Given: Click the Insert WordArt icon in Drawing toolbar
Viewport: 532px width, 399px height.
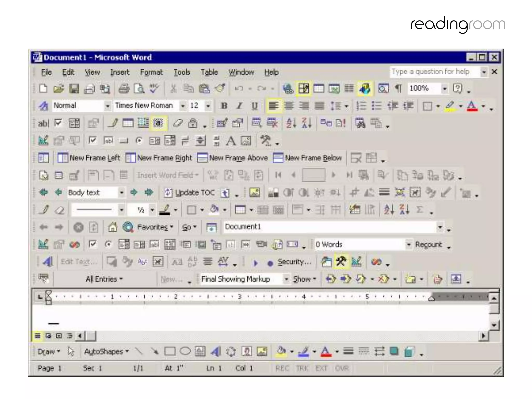Looking at the screenshot, I should (216, 352).
